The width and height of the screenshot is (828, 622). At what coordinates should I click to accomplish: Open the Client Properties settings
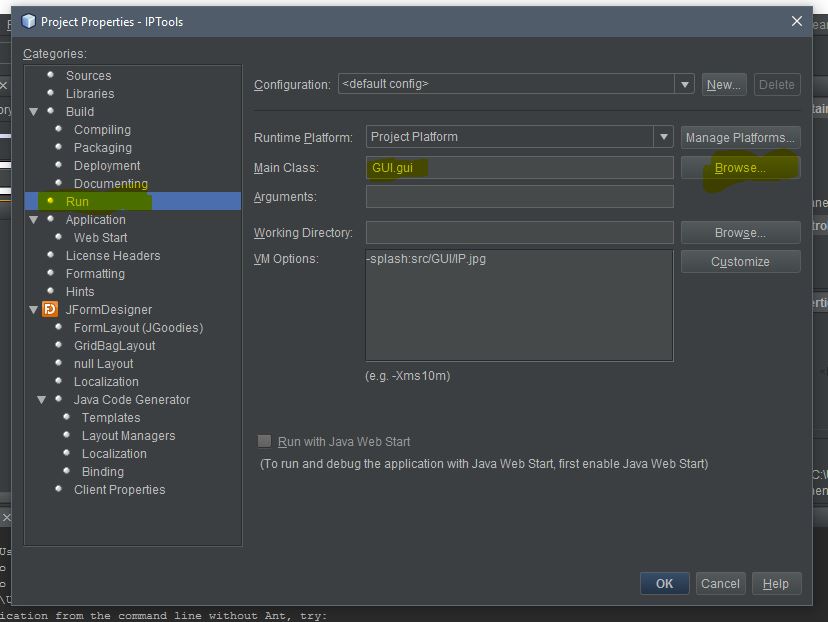click(119, 489)
